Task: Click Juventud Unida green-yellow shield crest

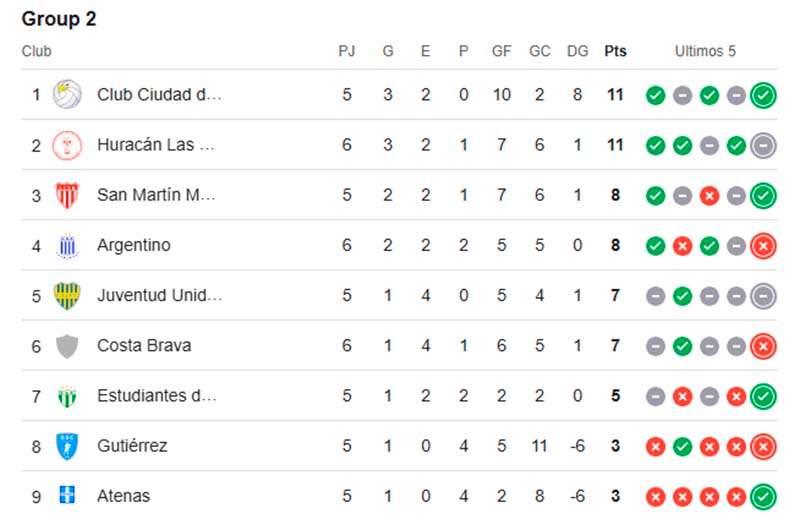Action: tap(67, 295)
